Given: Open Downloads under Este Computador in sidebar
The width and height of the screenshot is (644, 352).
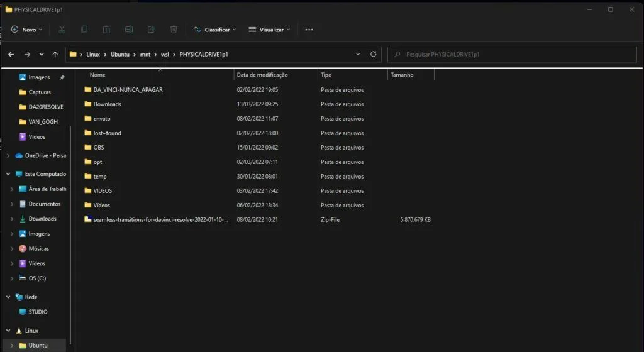Looking at the screenshot, I should coord(38,219).
